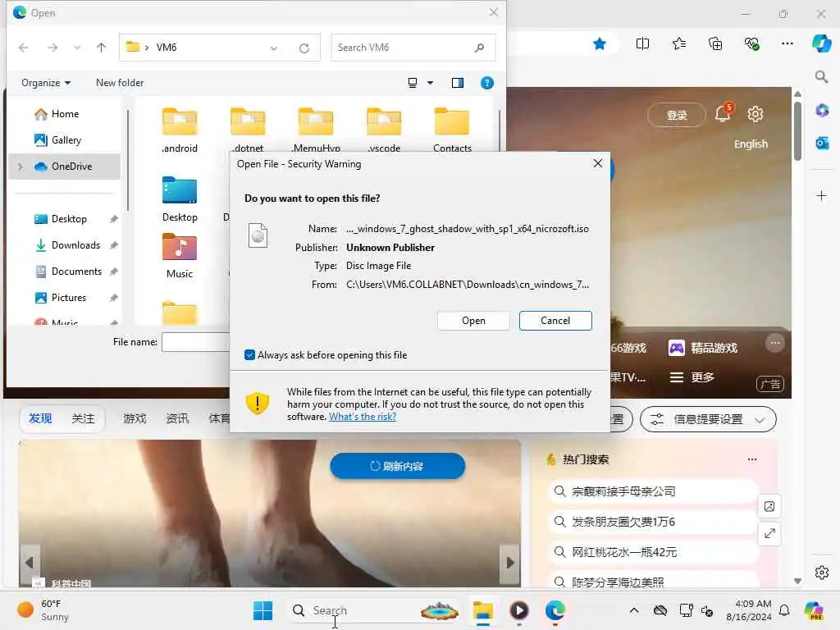The width and height of the screenshot is (840, 630).
Task: Select the .vscode folder
Action: pyautogui.click(x=384, y=130)
